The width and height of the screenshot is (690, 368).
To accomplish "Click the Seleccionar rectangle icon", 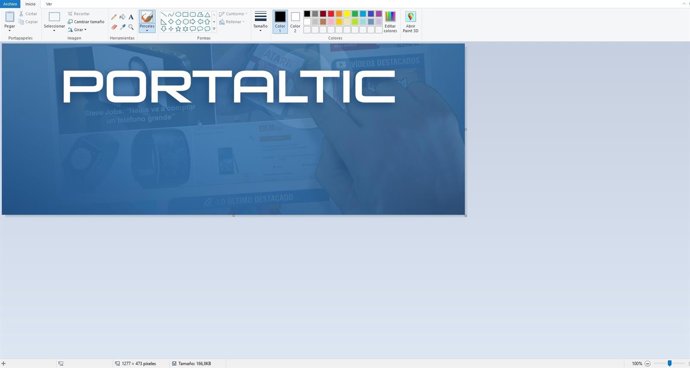I will 54,17.
